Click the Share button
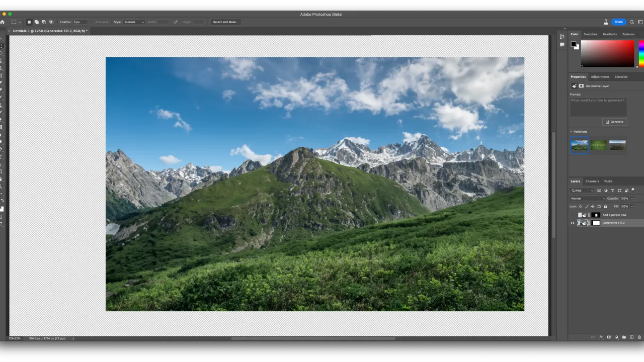 pos(619,22)
